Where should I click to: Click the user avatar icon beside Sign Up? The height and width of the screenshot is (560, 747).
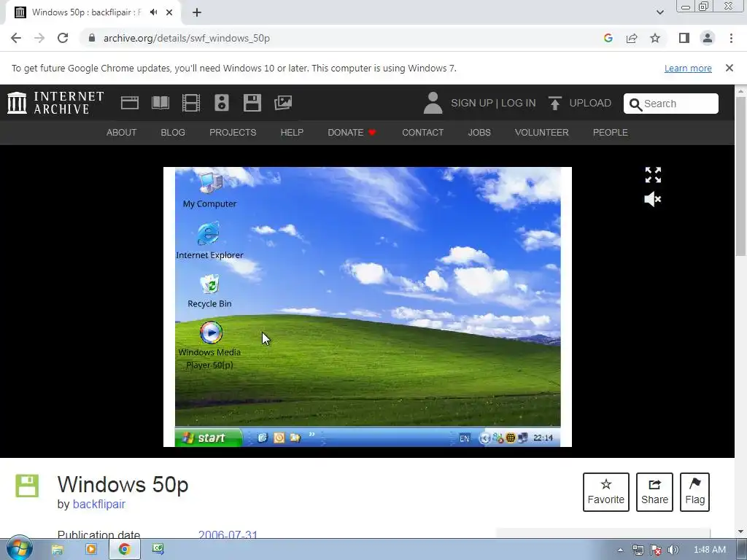433,103
